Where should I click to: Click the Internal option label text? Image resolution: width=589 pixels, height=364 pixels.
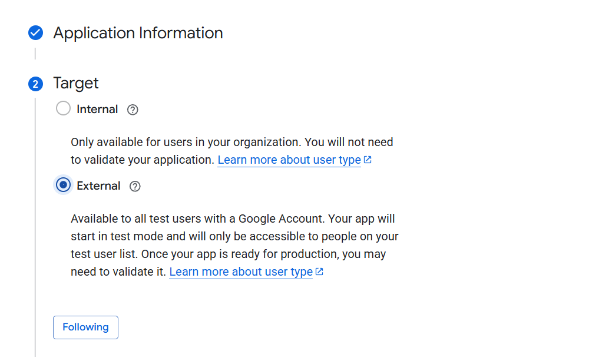(97, 110)
